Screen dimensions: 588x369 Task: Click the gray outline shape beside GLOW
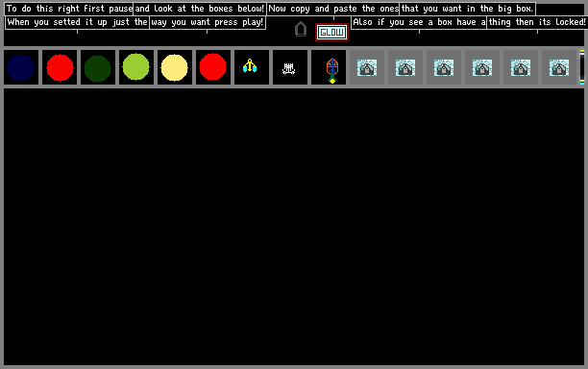(x=301, y=29)
